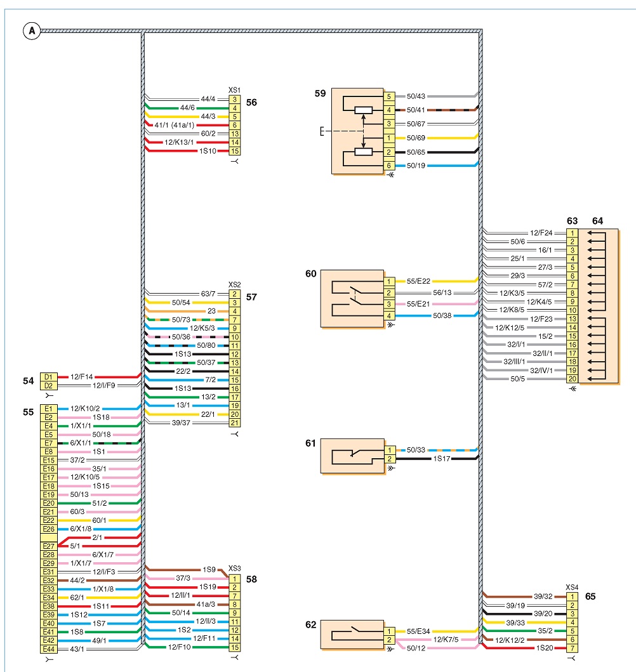Click wire label 12/II/1

(x=180, y=595)
